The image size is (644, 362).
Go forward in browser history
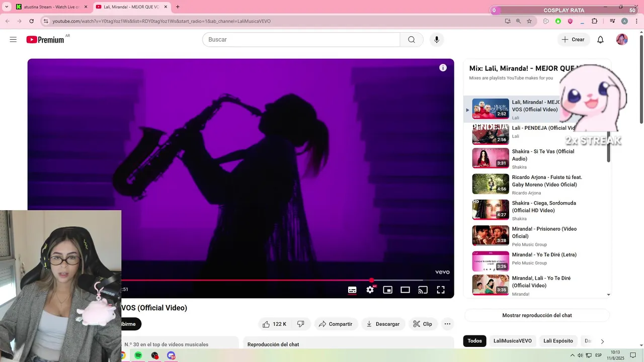tap(19, 21)
